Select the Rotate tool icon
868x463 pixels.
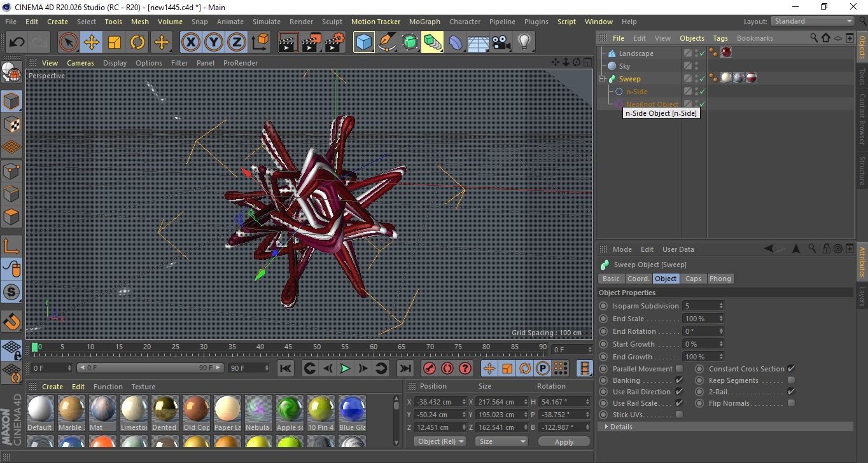pyautogui.click(x=137, y=43)
